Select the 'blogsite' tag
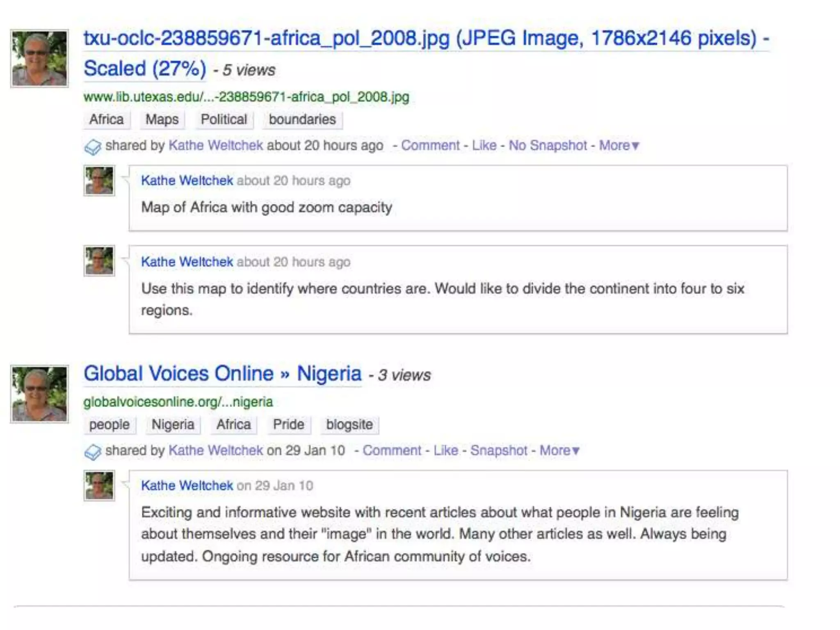The height and width of the screenshot is (630, 840). tap(349, 425)
